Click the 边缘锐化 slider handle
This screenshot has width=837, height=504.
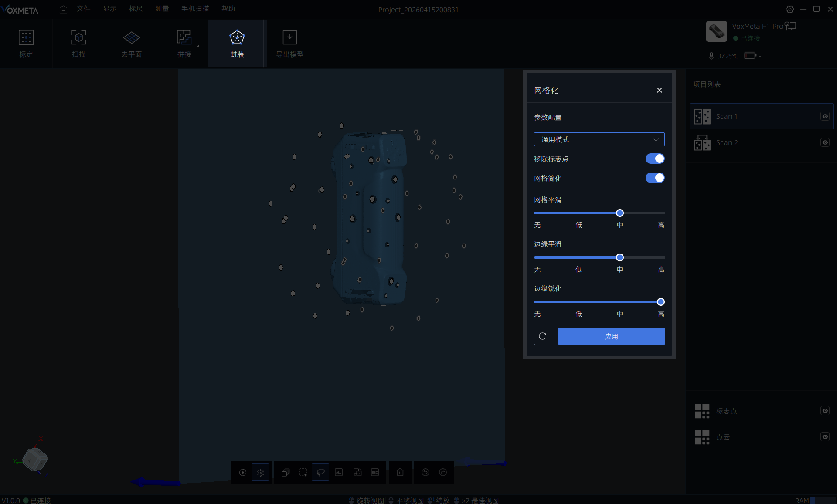pos(661,302)
